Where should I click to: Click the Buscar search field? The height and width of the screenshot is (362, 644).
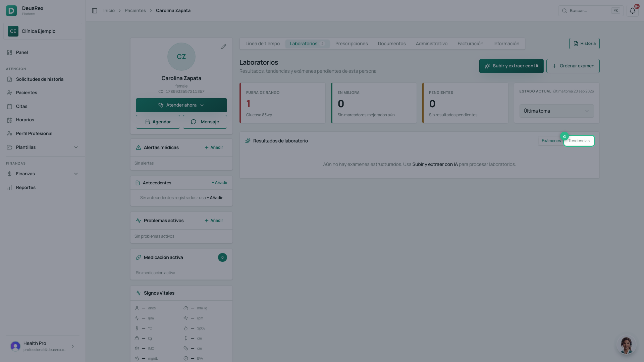point(591,11)
